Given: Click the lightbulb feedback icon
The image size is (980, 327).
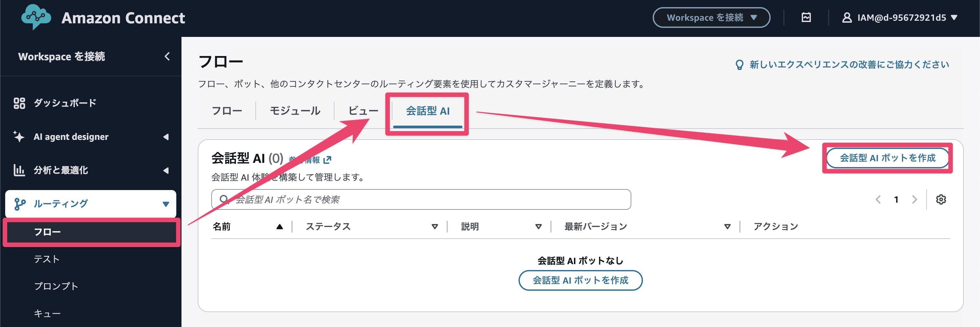Looking at the screenshot, I should pos(739,65).
